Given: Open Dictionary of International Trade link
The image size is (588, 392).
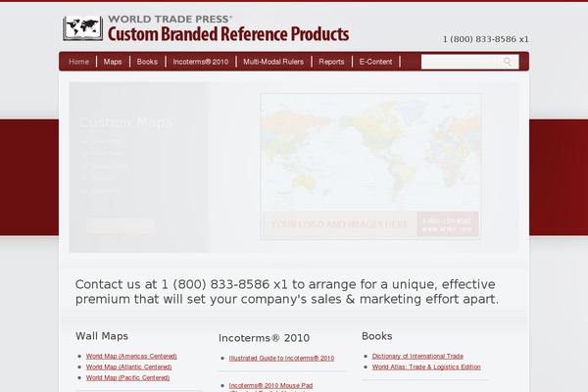Looking at the screenshot, I should click(x=417, y=356).
